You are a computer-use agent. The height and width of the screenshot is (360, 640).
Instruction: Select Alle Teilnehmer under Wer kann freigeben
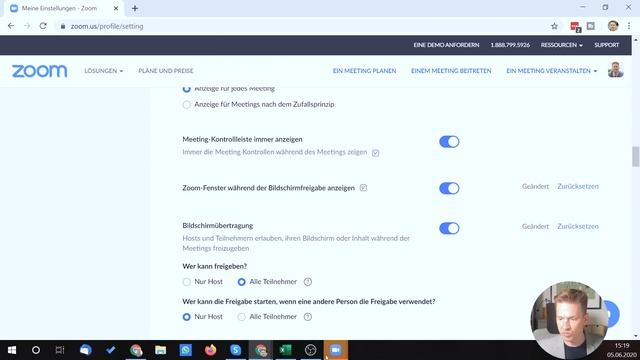[x=242, y=282]
